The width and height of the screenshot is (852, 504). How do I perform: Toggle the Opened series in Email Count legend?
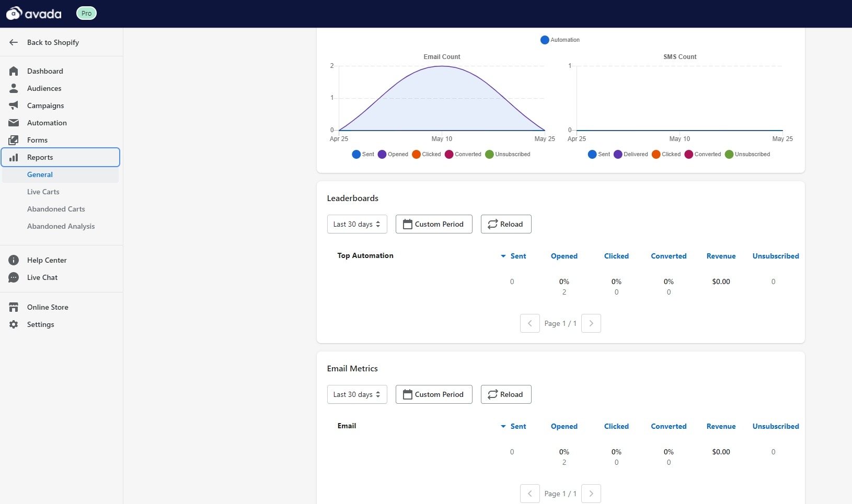pyautogui.click(x=393, y=154)
